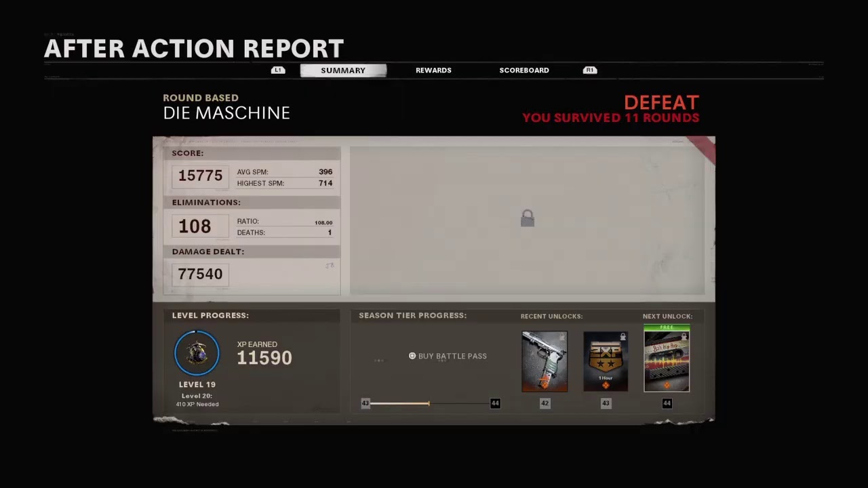Select the tier 42 pistol unlock thumbnail
Screen dimensions: 868x488
[545, 361]
